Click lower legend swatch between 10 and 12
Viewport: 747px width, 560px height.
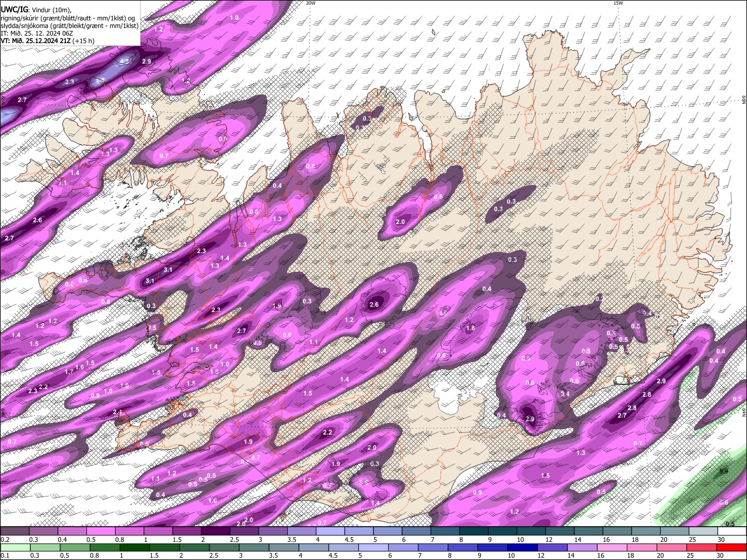click(x=523, y=547)
